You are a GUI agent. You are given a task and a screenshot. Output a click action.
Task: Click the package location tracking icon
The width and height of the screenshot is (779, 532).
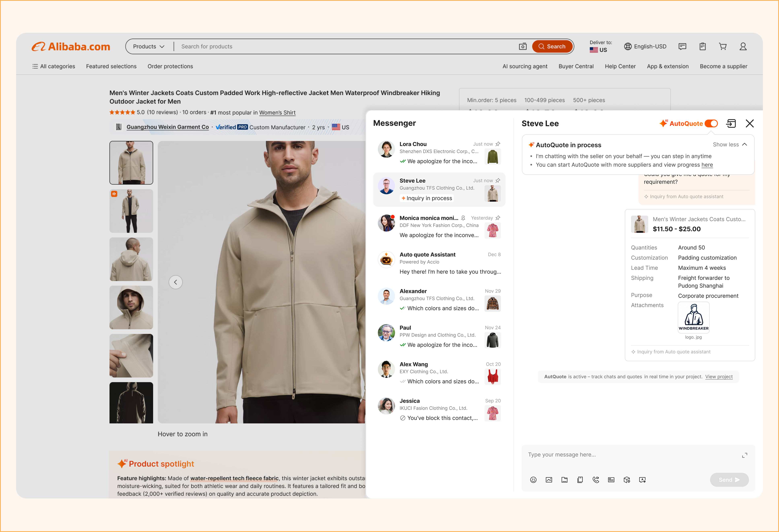tap(627, 480)
